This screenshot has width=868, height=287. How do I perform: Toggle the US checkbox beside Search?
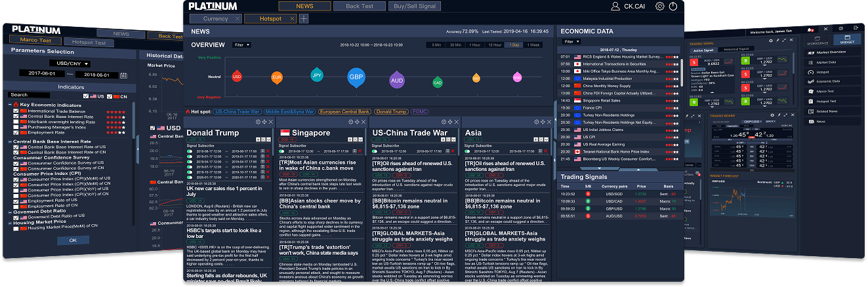coord(86,96)
